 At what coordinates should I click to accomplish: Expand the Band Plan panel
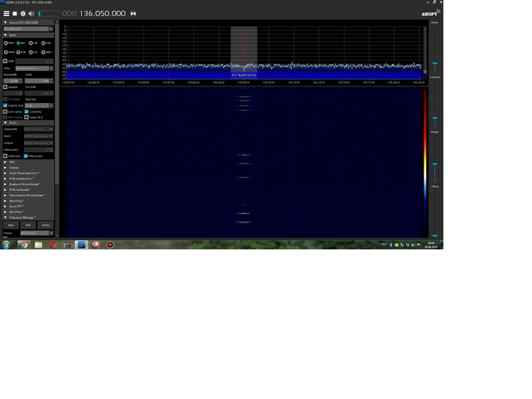coord(28,211)
